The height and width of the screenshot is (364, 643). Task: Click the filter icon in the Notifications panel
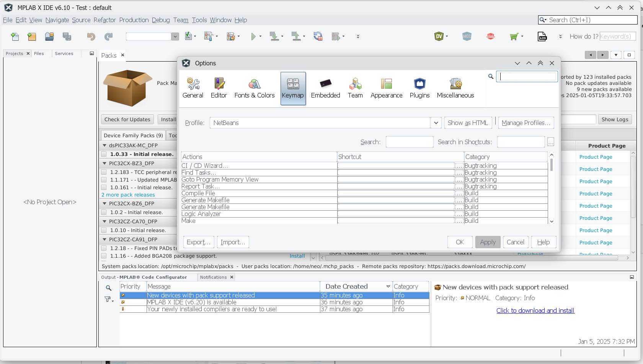tap(109, 299)
